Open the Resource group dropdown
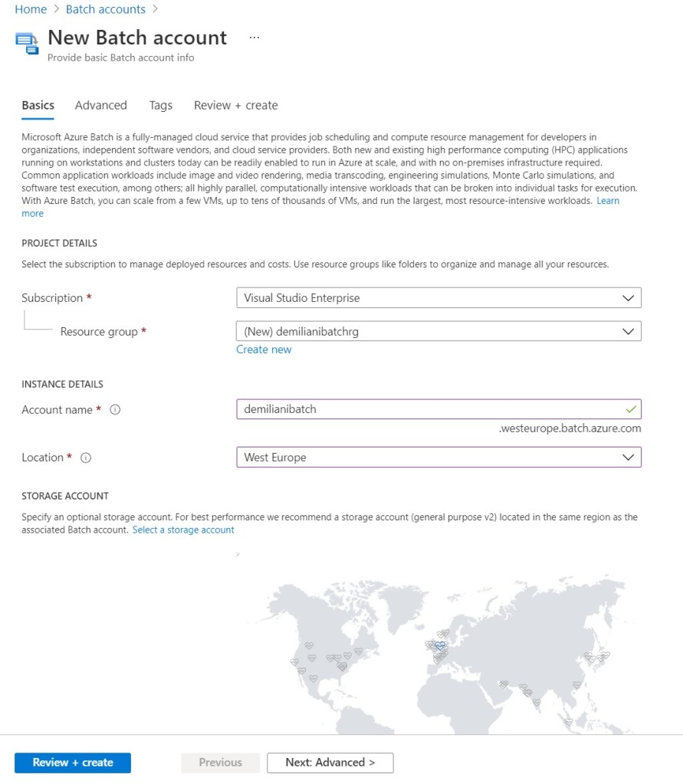 coord(438,331)
